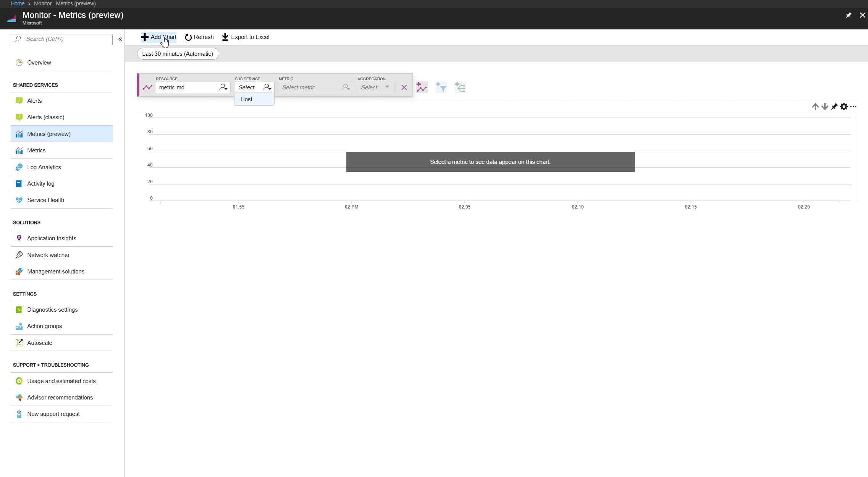Open chart settings gear icon
The height and width of the screenshot is (477, 868).
[x=844, y=107]
